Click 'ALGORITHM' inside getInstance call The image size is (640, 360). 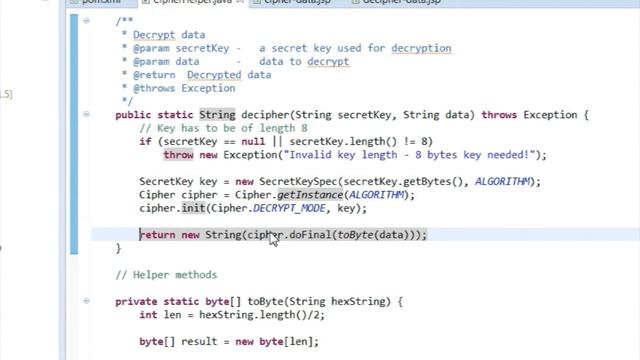pyautogui.click(x=376, y=195)
